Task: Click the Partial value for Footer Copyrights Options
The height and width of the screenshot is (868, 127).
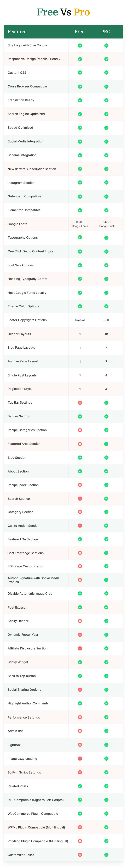Action: click(80, 320)
